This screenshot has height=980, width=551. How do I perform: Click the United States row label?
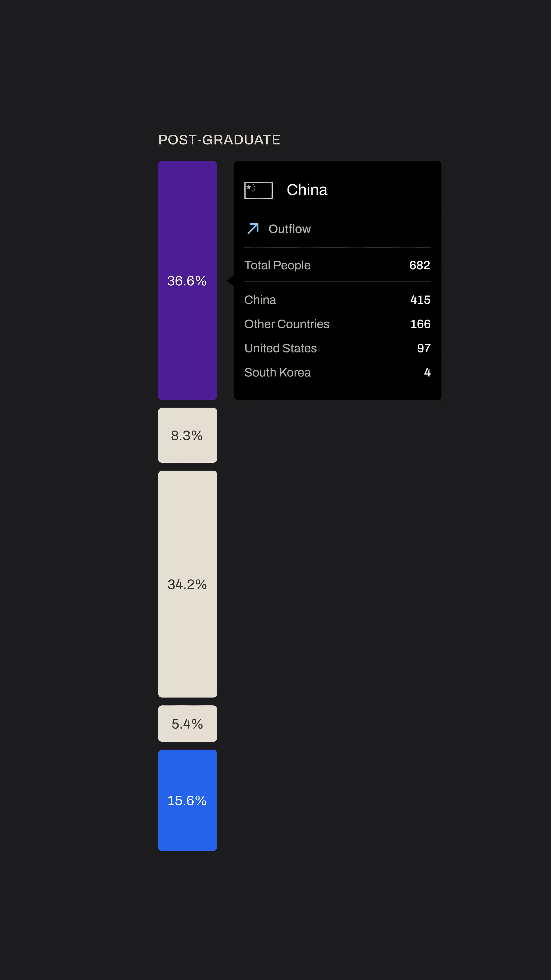pos(280,348)
